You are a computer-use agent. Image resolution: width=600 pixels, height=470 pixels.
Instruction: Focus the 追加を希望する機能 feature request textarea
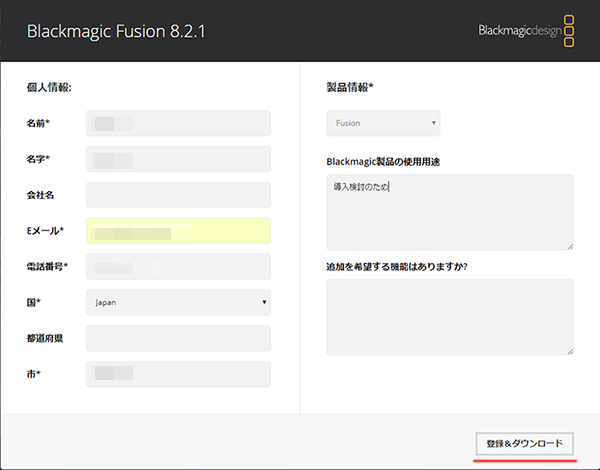[x=450, y=316]
